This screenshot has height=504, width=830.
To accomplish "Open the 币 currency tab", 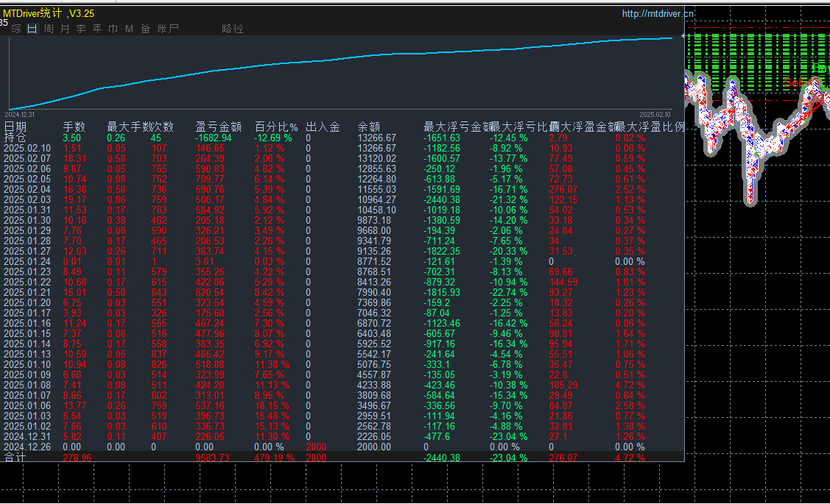I will click(113, 29).
